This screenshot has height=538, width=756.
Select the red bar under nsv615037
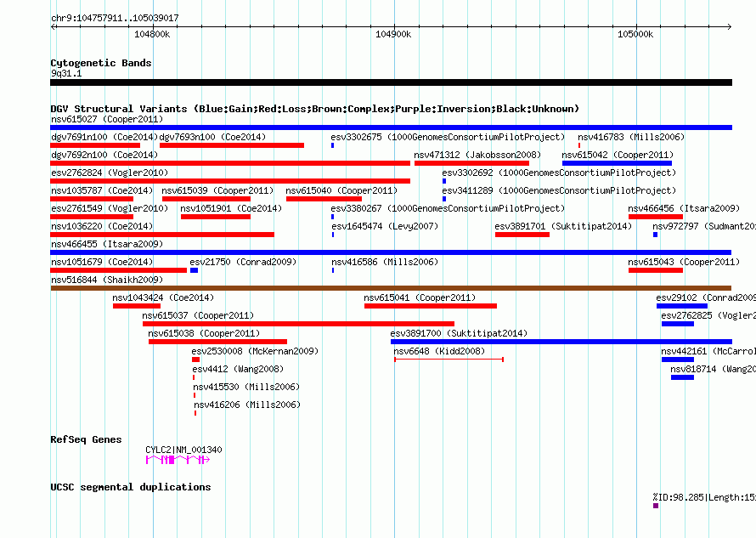[x=298, y=324]
